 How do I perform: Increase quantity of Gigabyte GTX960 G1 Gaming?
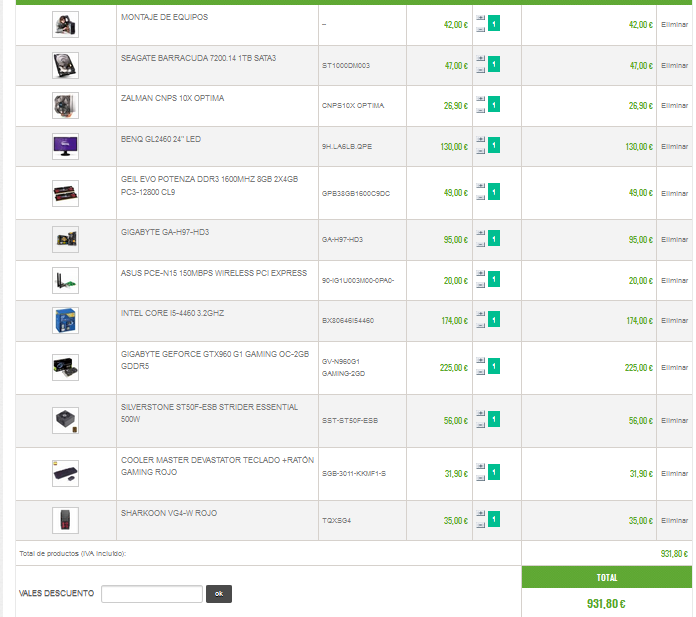[x=480, y=360]
